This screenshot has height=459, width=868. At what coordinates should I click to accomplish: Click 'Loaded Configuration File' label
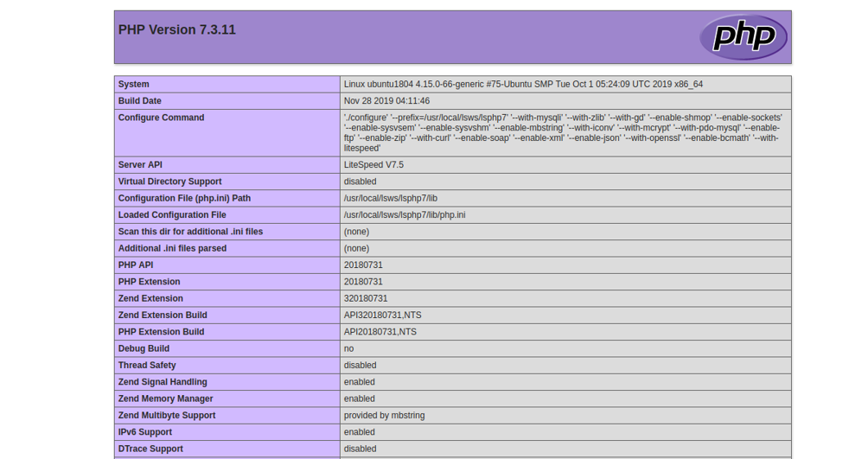172,215
